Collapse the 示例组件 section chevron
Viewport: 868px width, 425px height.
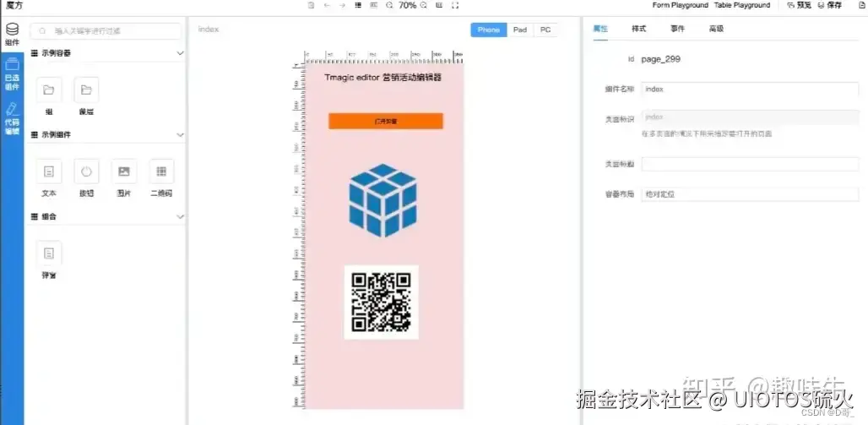[179, 134]
